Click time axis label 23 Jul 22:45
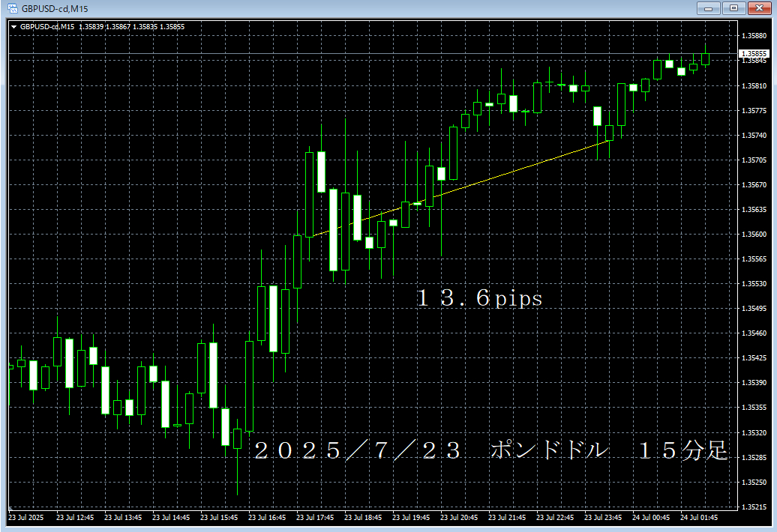Image resolution: width=777 pixels, height=532 pixels. [555, 517]
